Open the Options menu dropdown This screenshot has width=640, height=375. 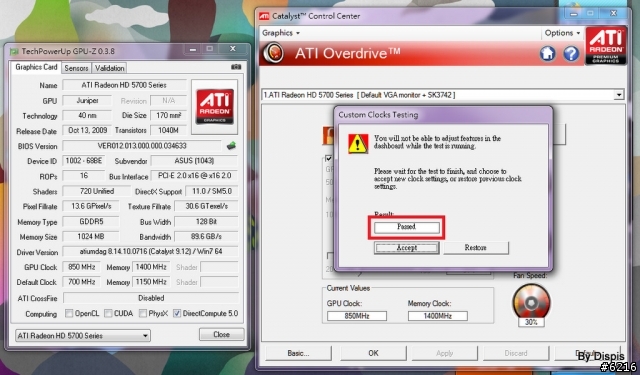(562, 33)
